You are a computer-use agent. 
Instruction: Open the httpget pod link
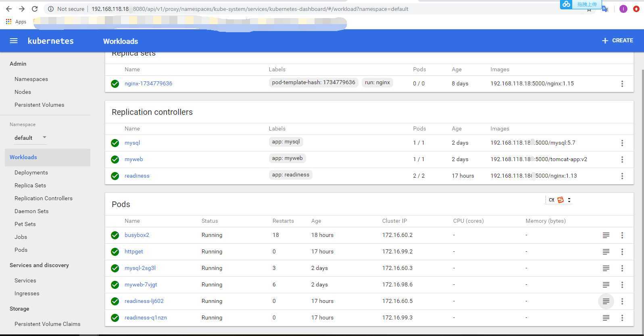[x=133, y=251]
